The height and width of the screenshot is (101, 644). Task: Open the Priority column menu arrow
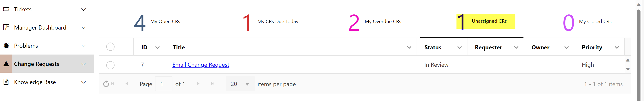617,48
